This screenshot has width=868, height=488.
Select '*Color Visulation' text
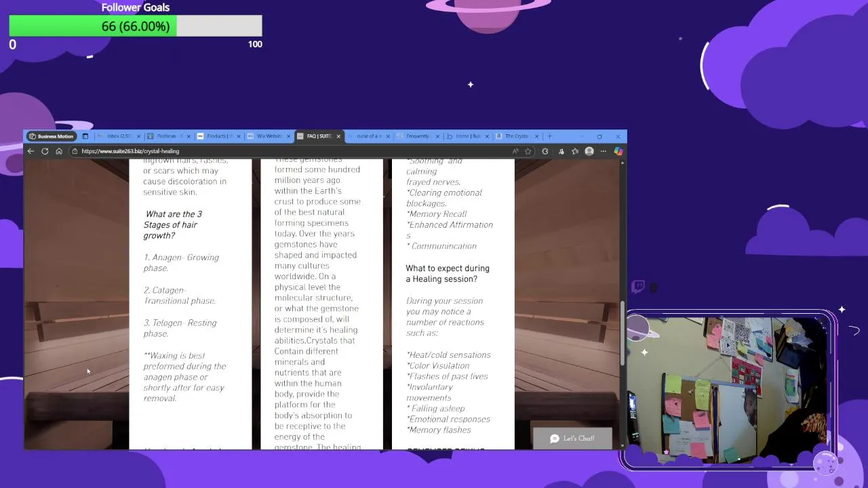coord(438,365)
